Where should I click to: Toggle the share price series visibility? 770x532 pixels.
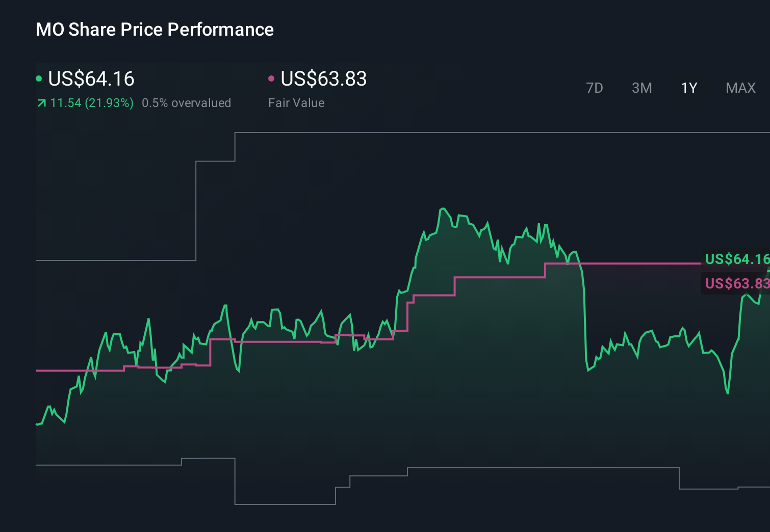coord(91,79)
